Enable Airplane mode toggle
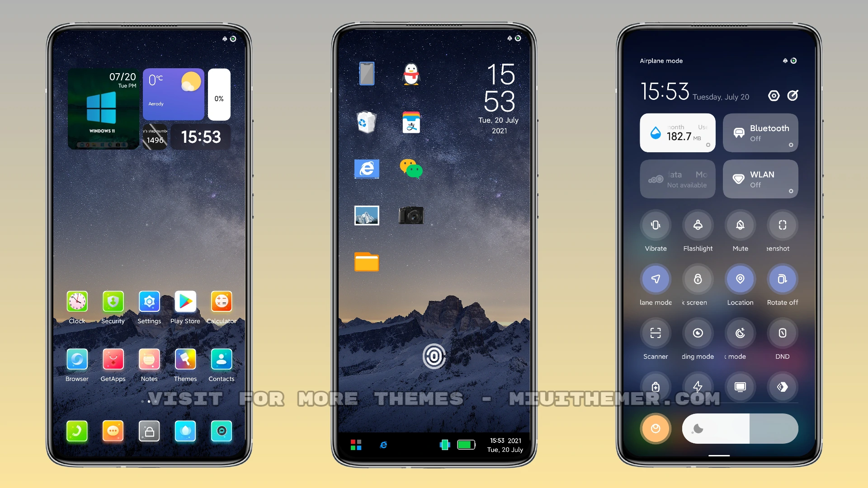The width and height of the screenshot is (868, 488). [x=656, y=279]
